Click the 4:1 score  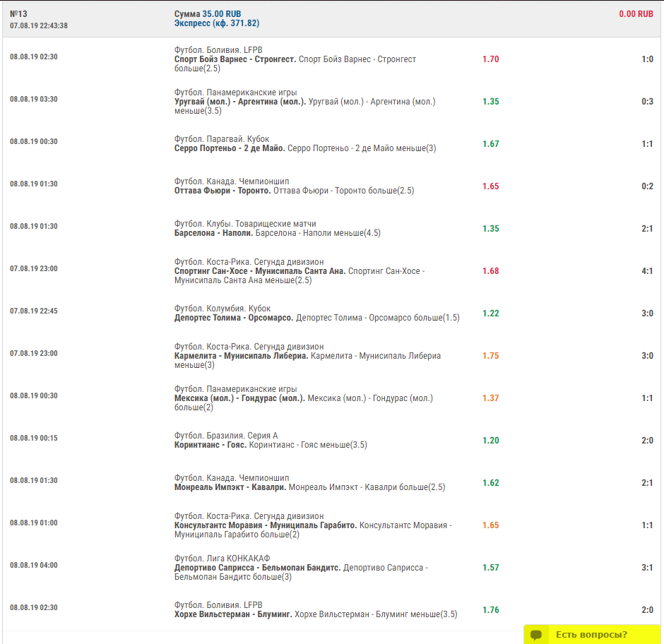(647, 271)
